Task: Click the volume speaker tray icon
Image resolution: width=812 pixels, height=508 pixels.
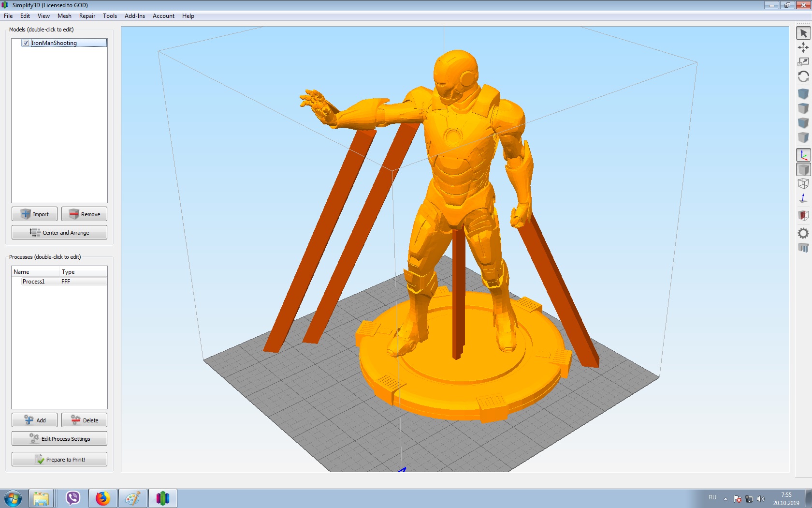Action: (x=761, y=499)
